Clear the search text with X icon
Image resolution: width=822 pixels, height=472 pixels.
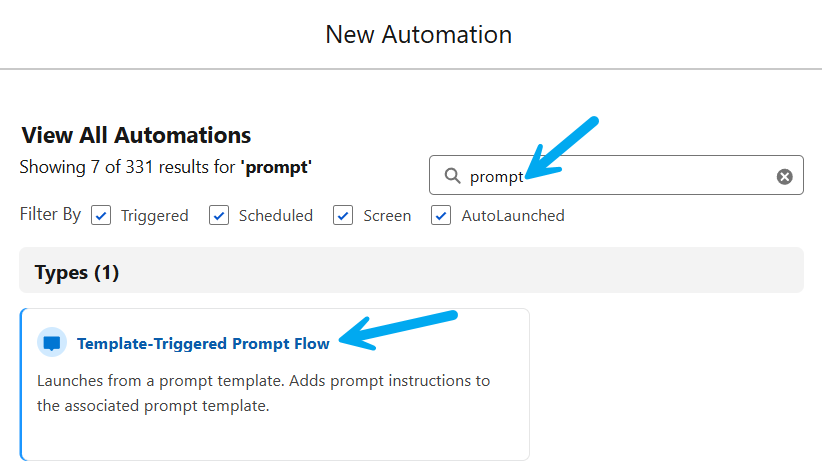pos(785,177)
